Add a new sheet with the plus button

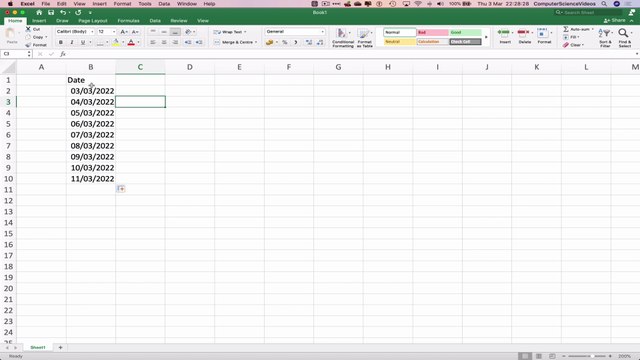[60, 347]
